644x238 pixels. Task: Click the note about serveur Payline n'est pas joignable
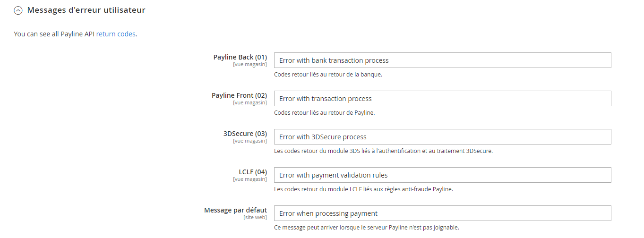[x=366, y=228]
